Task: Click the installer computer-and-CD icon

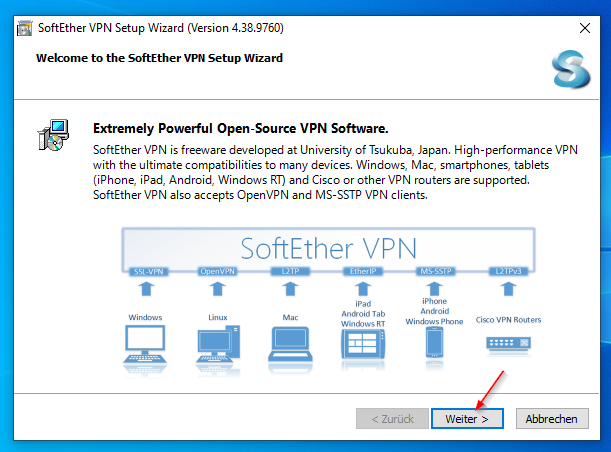Action: (x=53, y=135)
